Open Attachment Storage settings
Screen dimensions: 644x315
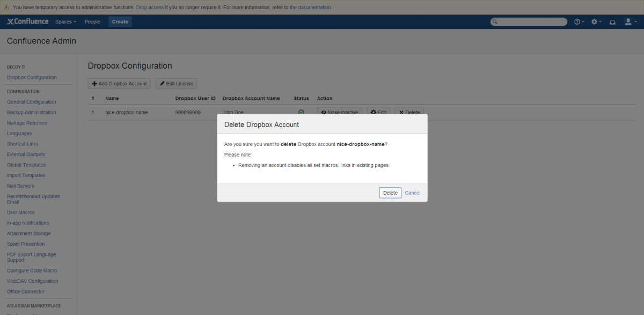(29, 234)
